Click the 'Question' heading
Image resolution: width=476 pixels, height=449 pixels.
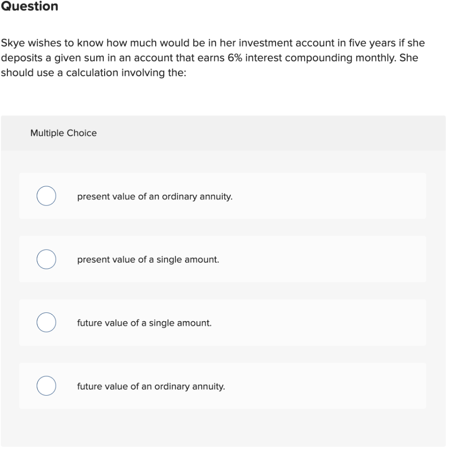(29, 7)
